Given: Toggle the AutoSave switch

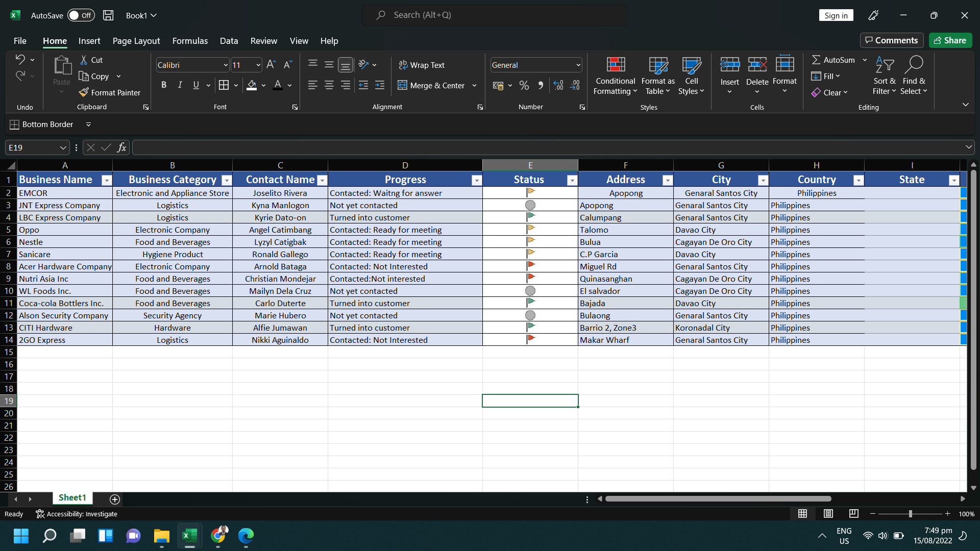Looking at the screenshot, I should click(x=81, y=15).
